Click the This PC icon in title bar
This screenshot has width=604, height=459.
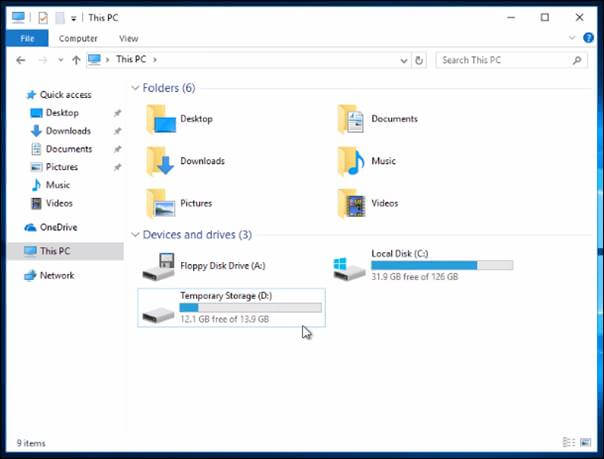point(18,17)
